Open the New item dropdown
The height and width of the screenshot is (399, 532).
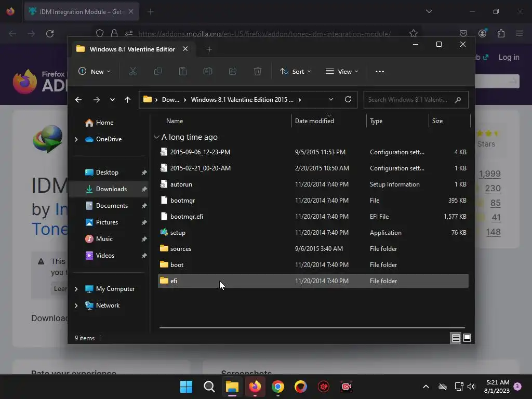tap(95, 72)
